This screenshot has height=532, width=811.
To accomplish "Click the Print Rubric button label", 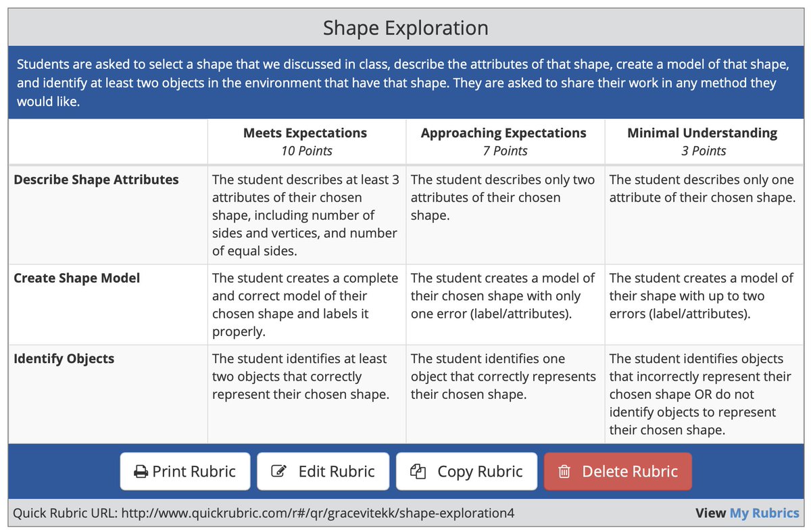I will 194,472.
